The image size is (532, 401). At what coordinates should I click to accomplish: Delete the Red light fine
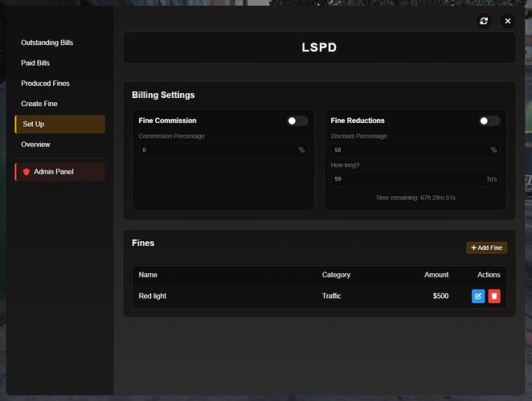494,297
